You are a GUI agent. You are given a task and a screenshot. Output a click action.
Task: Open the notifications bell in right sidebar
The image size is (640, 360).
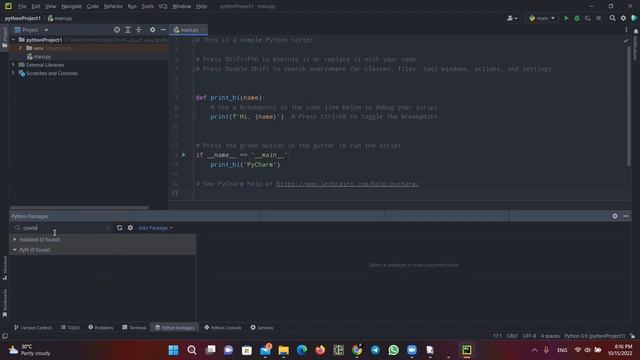point(636,31)
